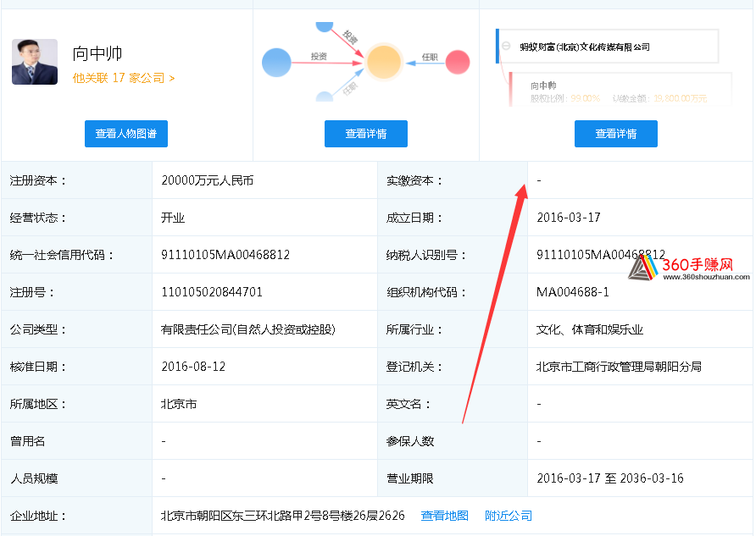
Task: Select approval date 2016-08-12
Action: coord(193,367)
